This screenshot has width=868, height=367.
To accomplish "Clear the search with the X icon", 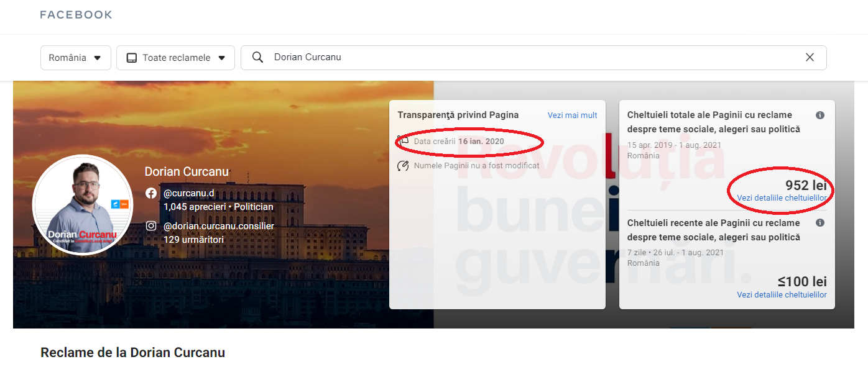I will [x=810, y=57].
